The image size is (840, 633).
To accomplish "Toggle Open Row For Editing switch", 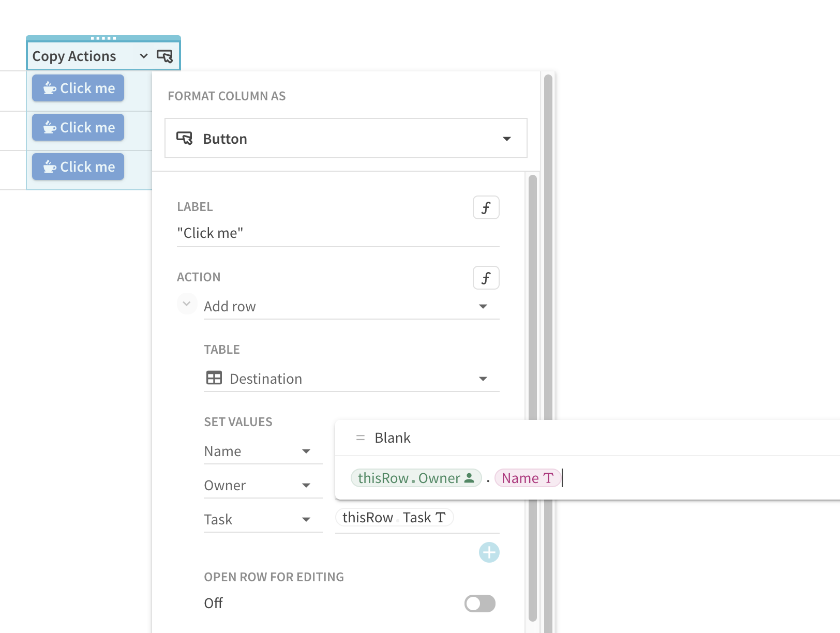I will click(480, 604).
